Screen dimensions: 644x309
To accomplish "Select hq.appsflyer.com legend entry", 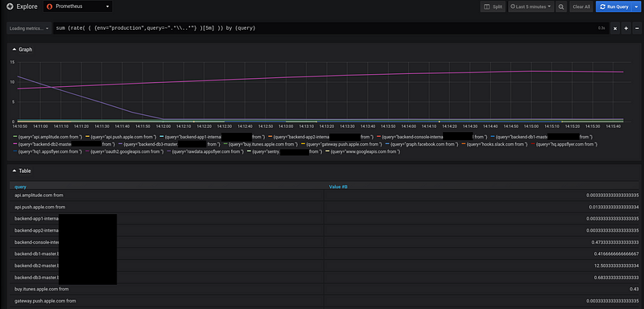I will tap(564, 145).
